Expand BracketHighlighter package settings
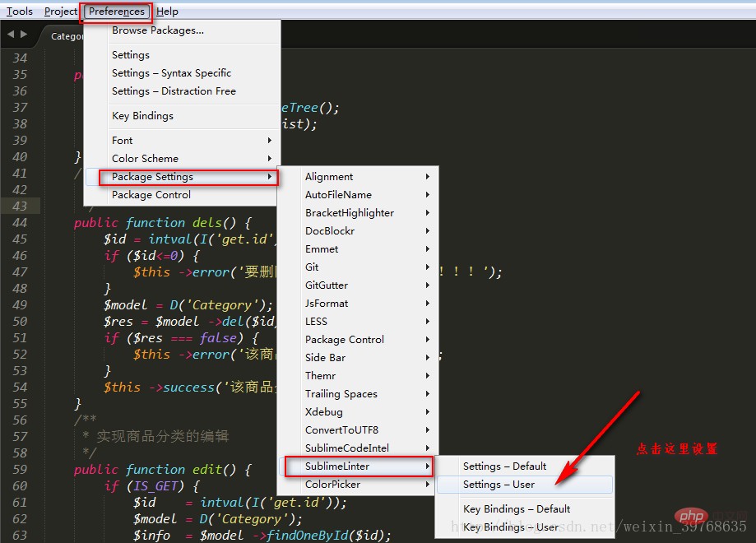 pyautogui.click(x=358, y=213)
